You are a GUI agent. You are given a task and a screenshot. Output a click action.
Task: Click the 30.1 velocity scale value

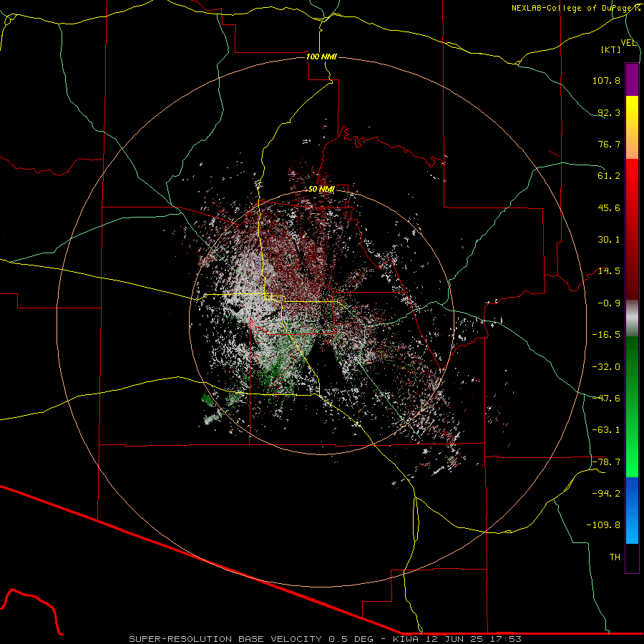(609, 240)
